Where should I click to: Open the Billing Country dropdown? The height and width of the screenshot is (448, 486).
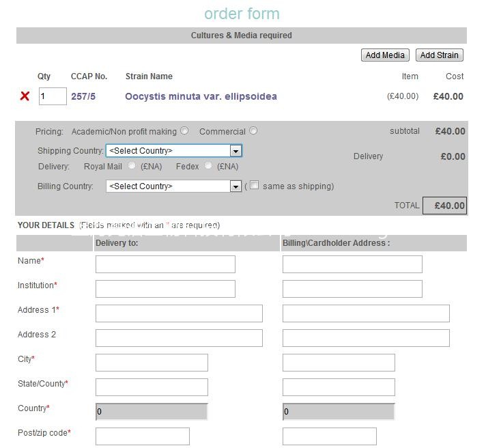[x=173, y=186]
